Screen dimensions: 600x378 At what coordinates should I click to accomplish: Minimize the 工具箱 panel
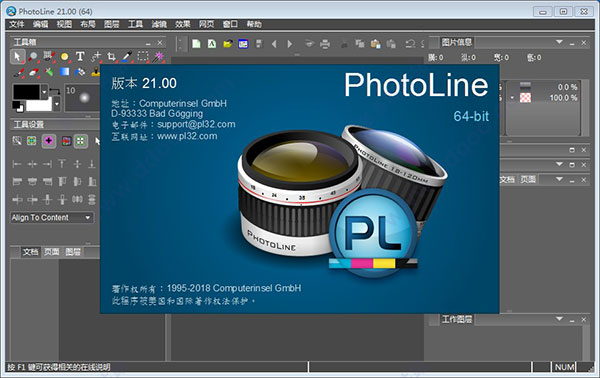tap(148, 43)
